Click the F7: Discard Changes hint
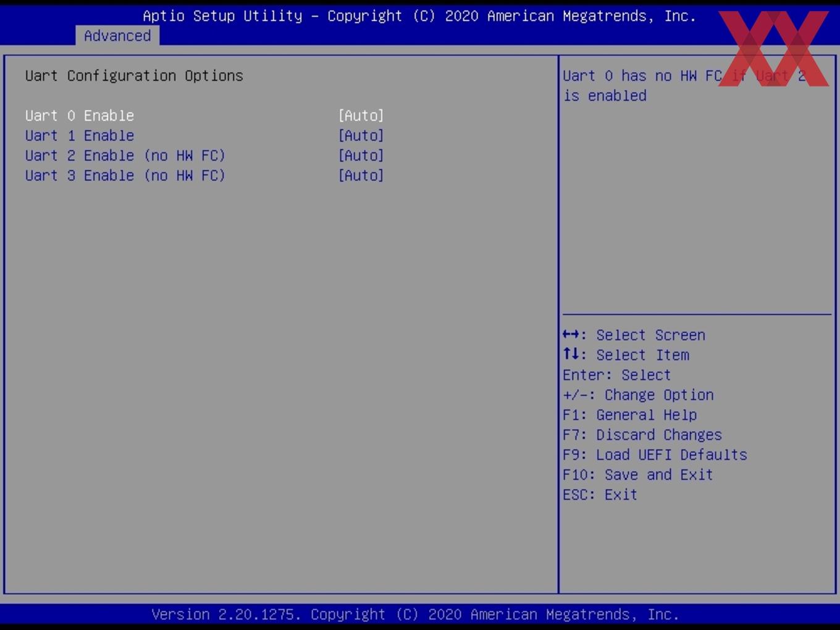Viewport: 840px width, 630px height. (x=642, y=435)
